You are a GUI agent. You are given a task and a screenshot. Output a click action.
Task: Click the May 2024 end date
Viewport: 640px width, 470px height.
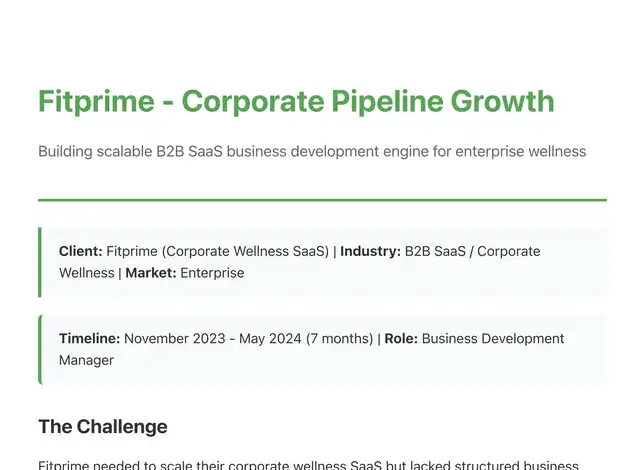tap(270, 339)
